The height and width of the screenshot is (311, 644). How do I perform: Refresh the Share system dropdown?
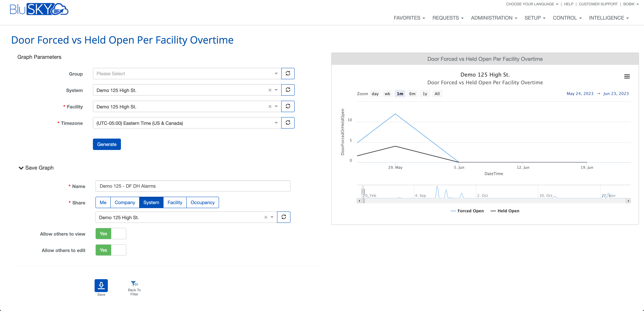pyautogui.click(x=283, y=217)
